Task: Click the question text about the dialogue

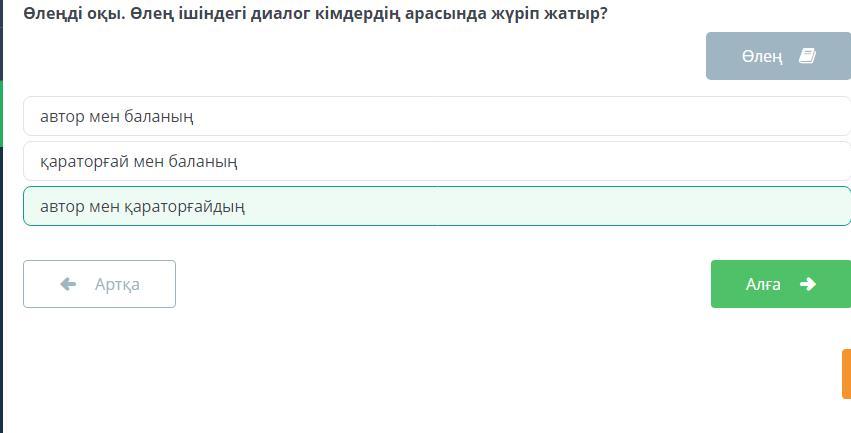Action: coord(315,14)
